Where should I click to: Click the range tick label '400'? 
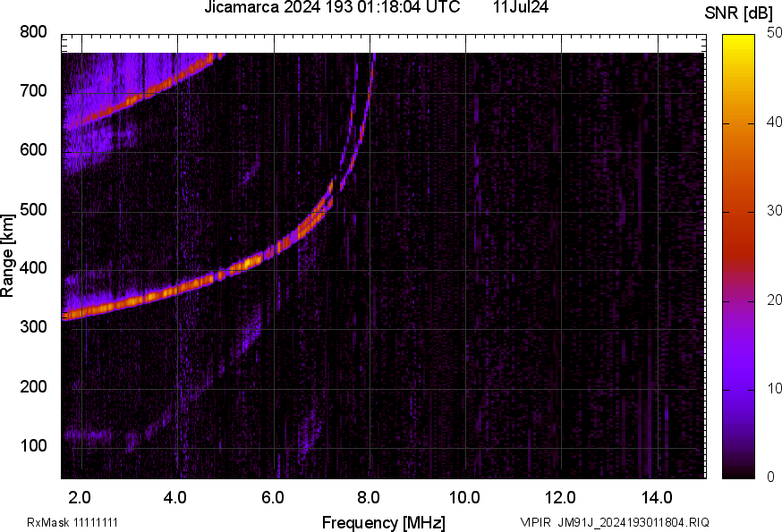click(x=33, y=267)
